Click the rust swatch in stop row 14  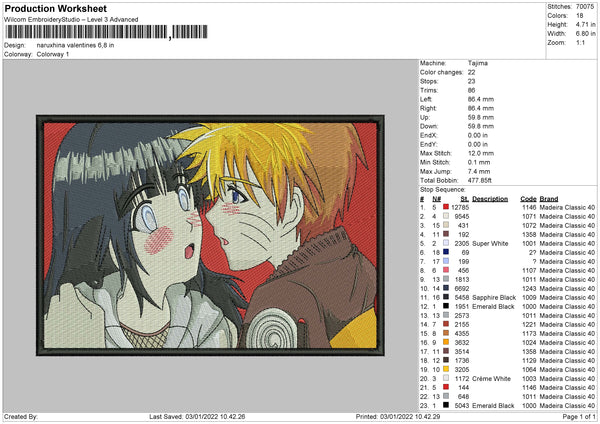[x=446, y=324]
